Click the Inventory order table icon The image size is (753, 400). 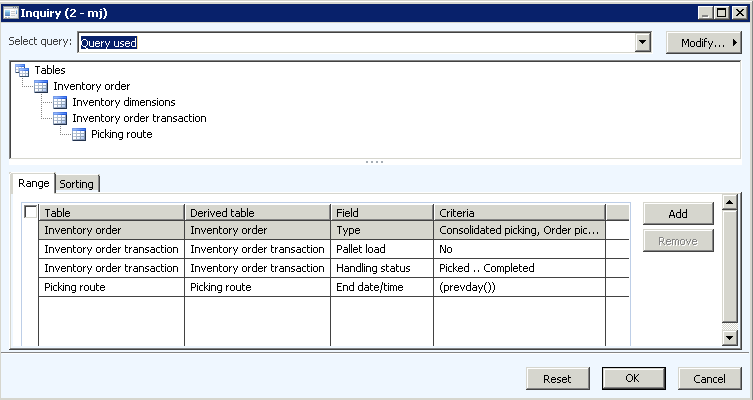[41, 86]
